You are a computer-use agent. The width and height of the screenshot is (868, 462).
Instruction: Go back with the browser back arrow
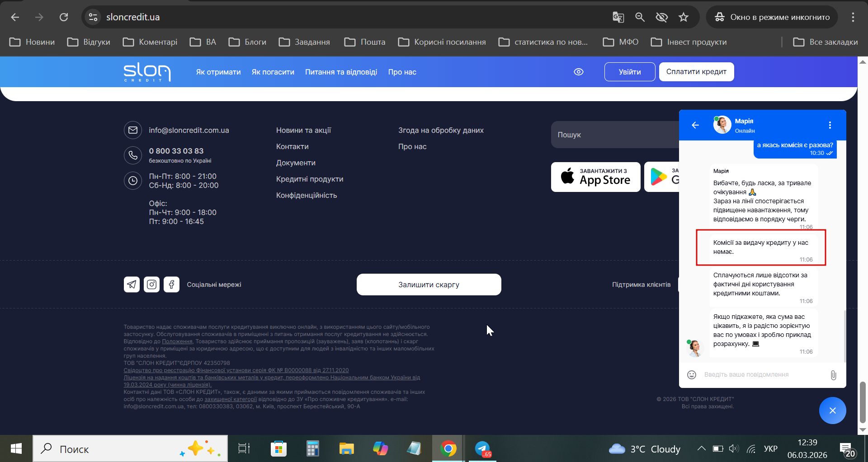pos(15,17)
